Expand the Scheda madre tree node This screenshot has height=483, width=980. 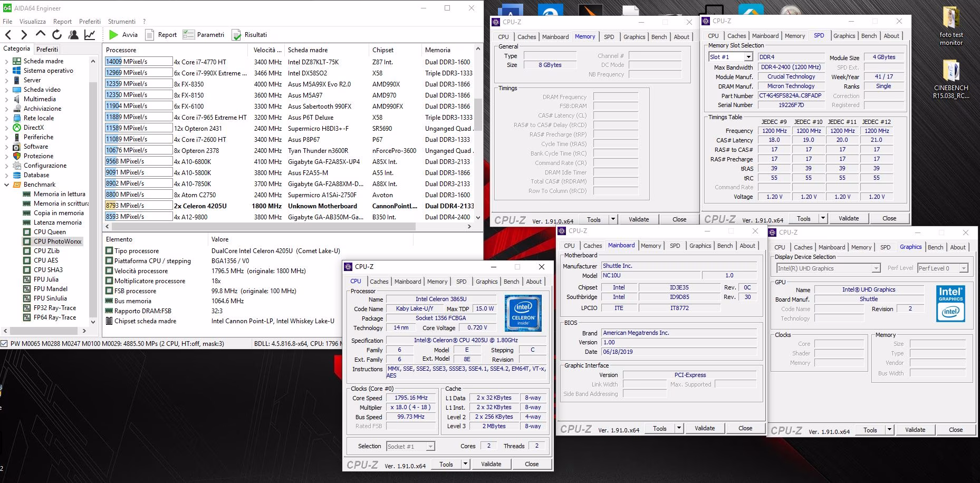coord(6,61)
